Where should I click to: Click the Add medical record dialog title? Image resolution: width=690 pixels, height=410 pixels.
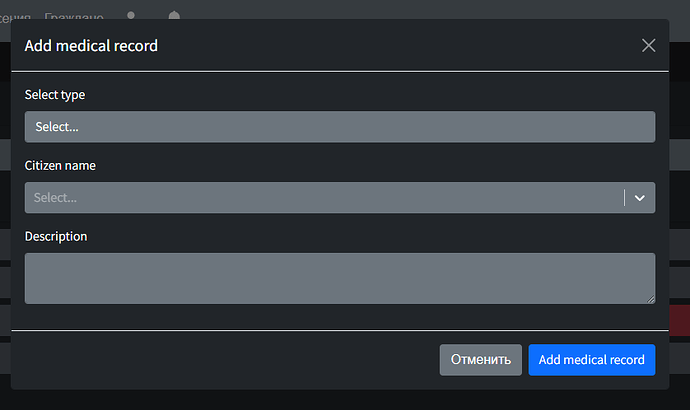[x=91, y=46]
